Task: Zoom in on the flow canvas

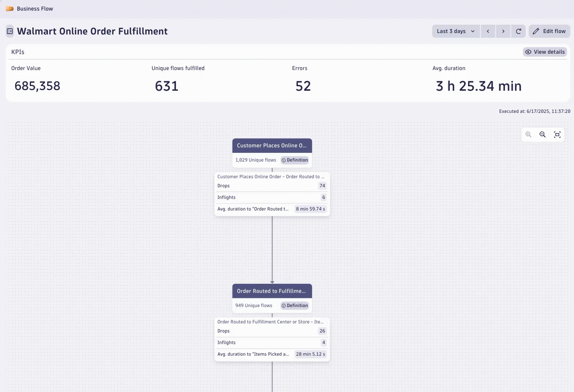Action: click(529, 135)
